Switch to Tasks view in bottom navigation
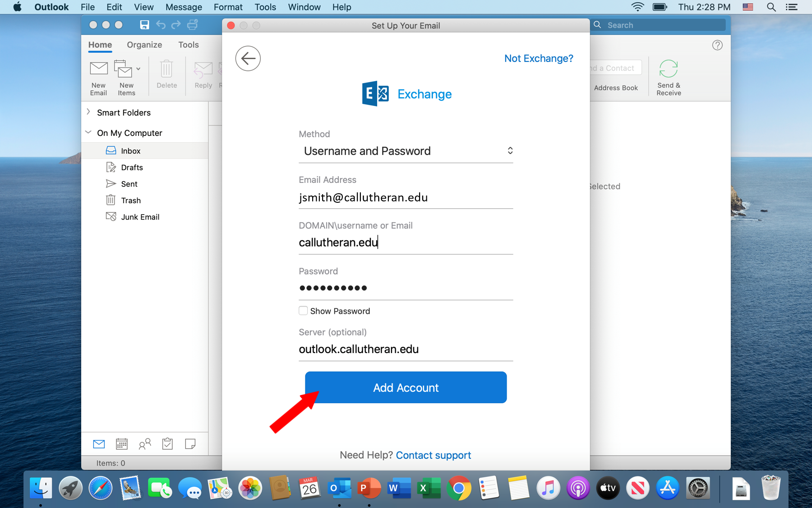The height and width of the screenshot is (508, 812). click(167, 444)
